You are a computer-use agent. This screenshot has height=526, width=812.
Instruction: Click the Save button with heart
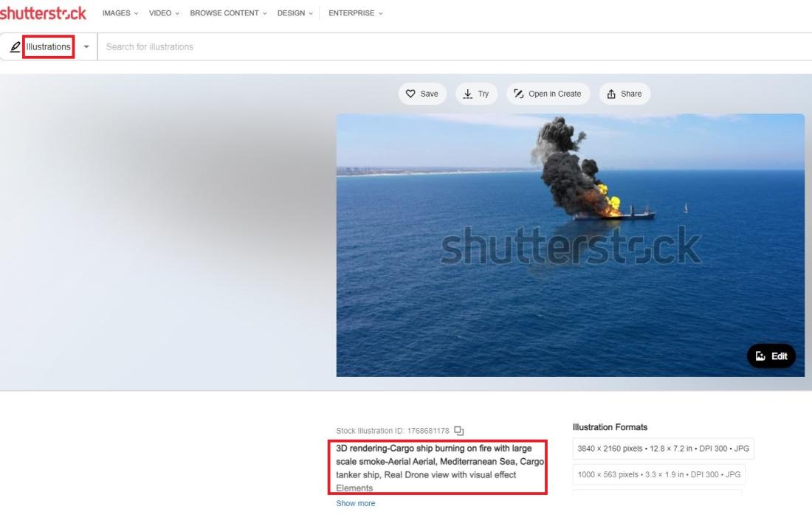pyautogui.click(x=422, y=94)
